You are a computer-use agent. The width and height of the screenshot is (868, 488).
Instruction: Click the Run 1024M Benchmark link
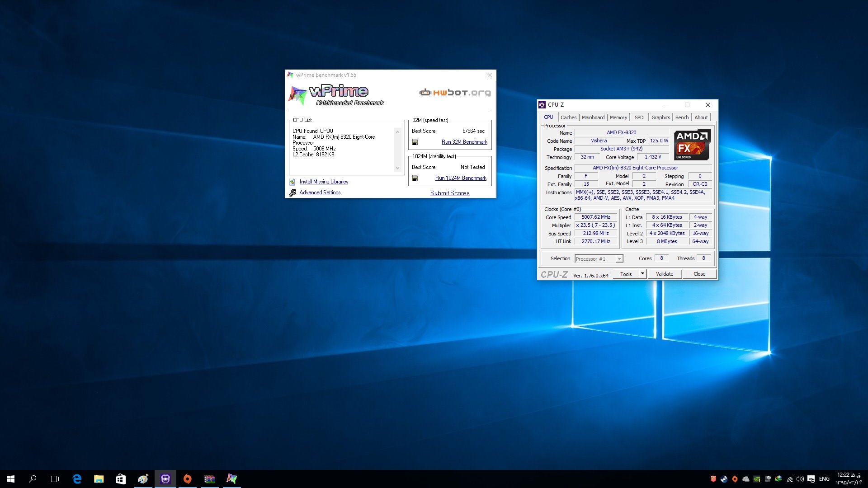point(461,178)
